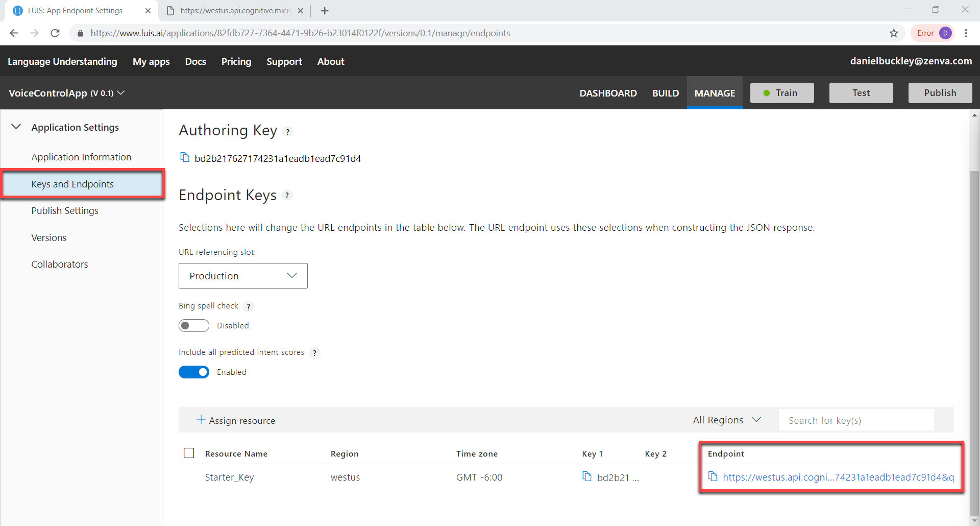The width and height of the screenshot is (980, 526).
Task: Open the Bing spell check help icon
Action: [x=249, y=306]
